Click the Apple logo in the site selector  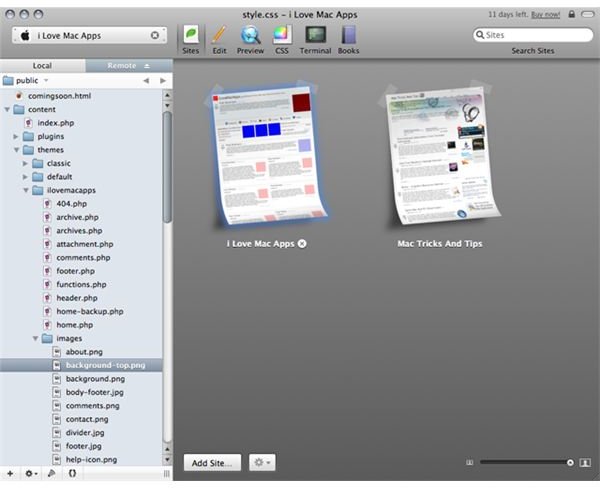[x=25, y=36]
